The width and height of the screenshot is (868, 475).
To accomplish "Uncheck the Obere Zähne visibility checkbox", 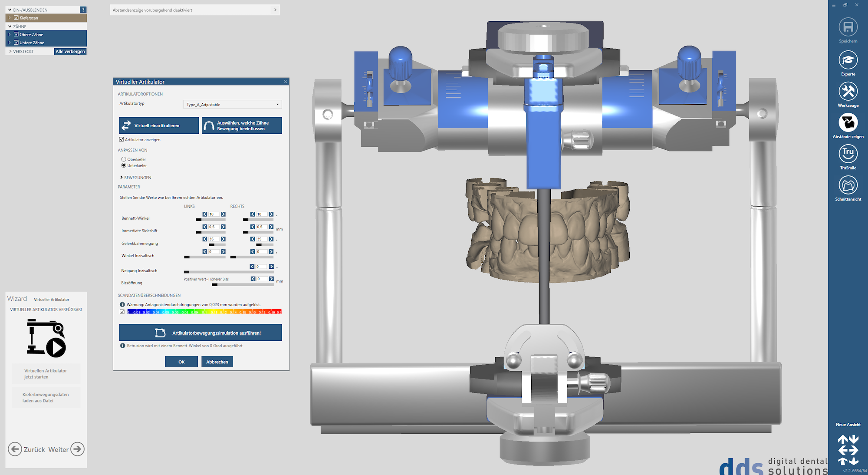I will (16, 34).
